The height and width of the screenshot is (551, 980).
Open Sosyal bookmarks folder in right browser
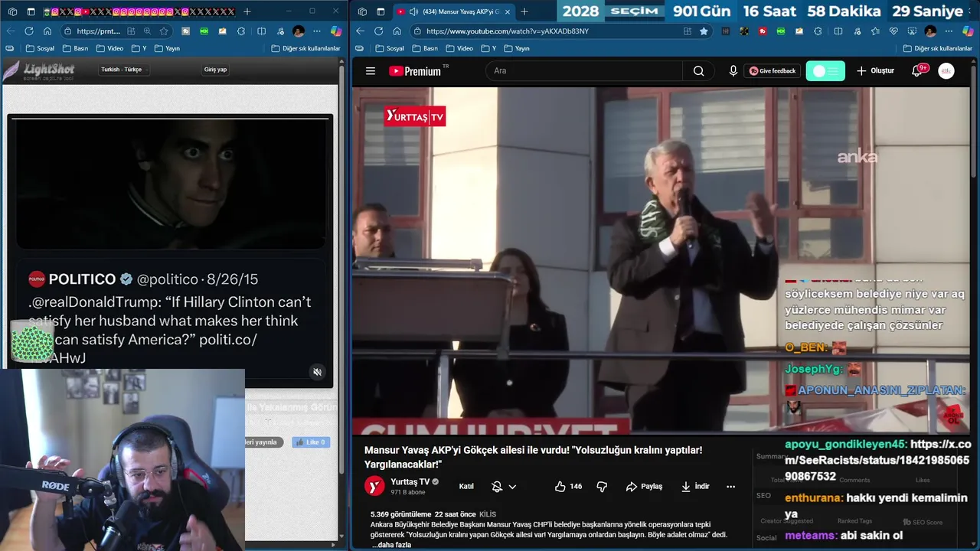click(x=389, y=48)
